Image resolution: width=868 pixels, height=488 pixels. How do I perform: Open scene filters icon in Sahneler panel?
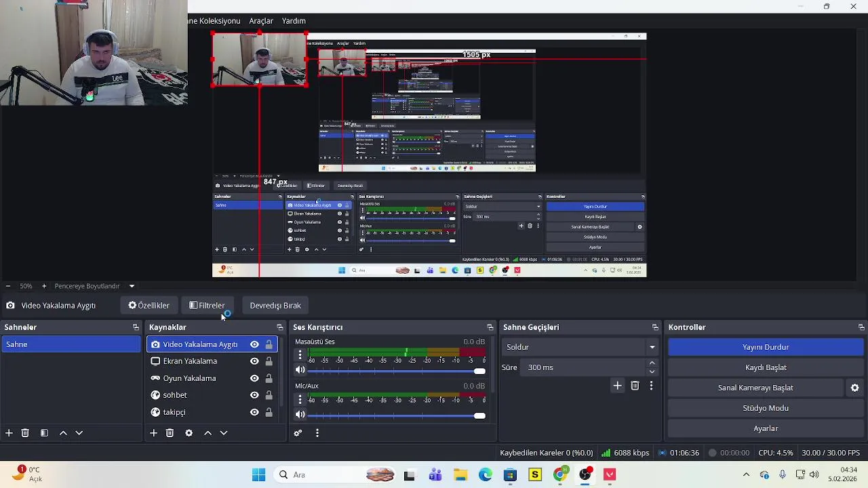[x=44, y=433]
